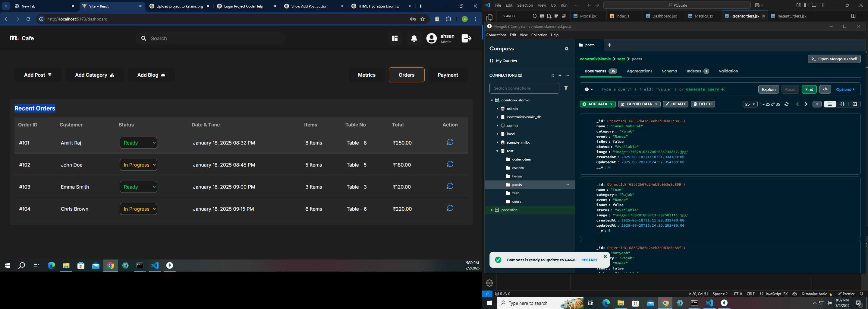868x309 pixels.
Task: Open VS Code Explorer icon in activity bar
Action: [x=489, y=17]
